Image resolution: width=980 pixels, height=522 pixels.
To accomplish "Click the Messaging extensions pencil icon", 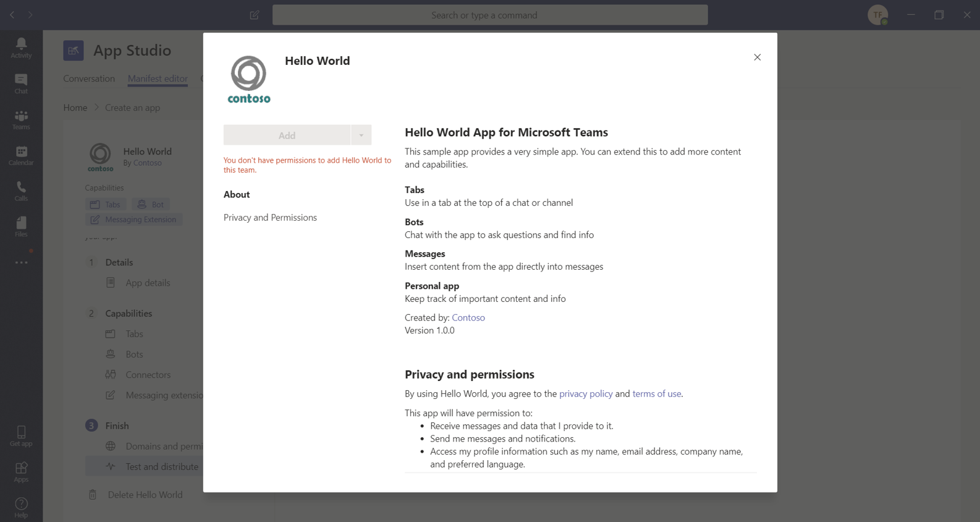I will pos(111,395).
